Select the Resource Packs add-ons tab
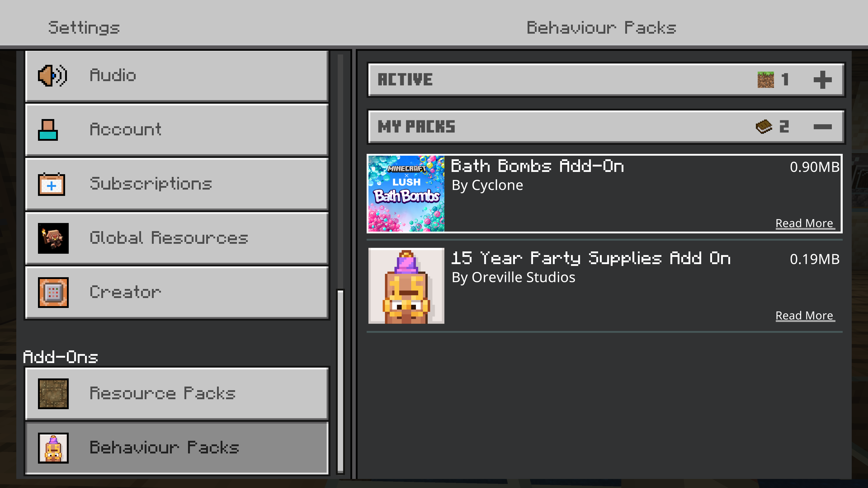The height and width of the screenshot is (488, 868). (177, 394)
